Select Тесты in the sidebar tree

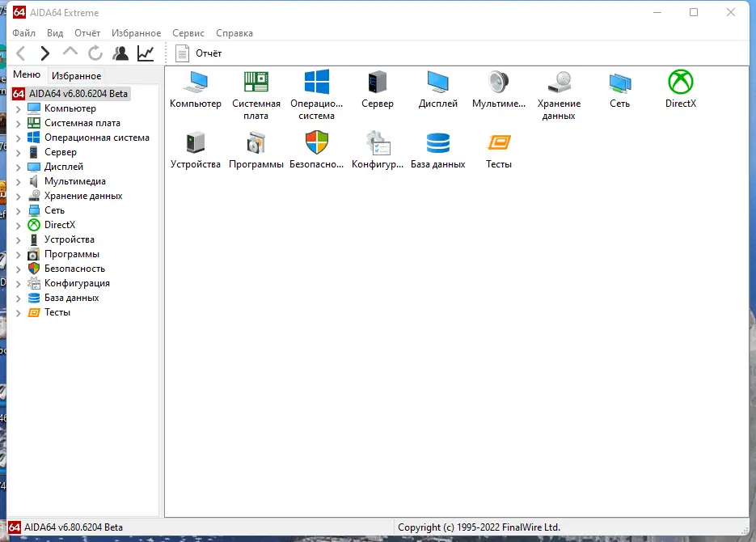(57, 312)
